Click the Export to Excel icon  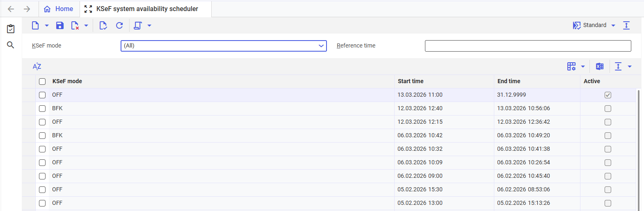pos(600,66)
